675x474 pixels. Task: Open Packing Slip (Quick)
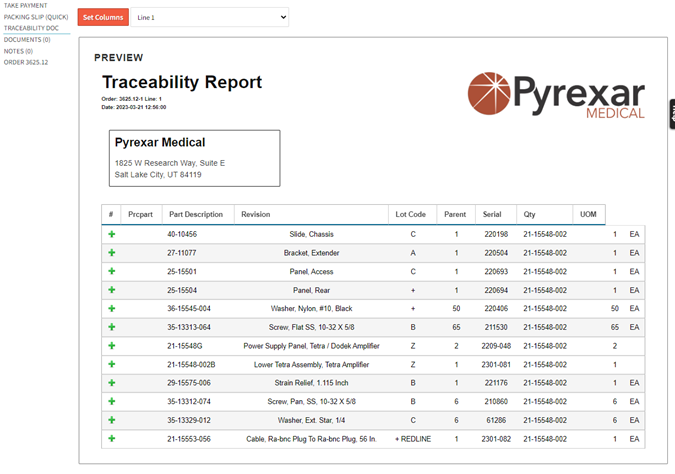tap(36, 17)
